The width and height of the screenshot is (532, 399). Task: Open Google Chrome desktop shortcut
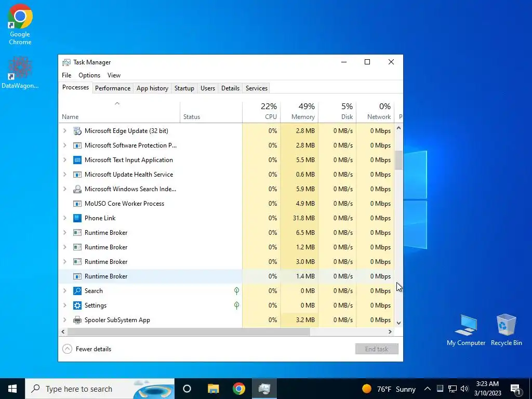point(20,24)
